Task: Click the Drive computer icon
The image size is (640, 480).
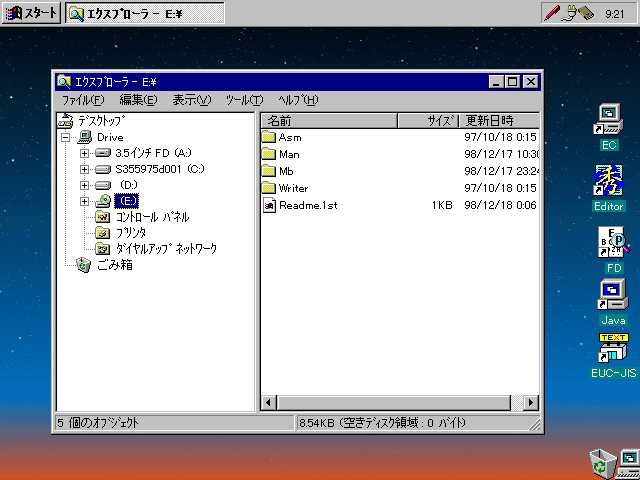Action: click(x=84, y=137)
